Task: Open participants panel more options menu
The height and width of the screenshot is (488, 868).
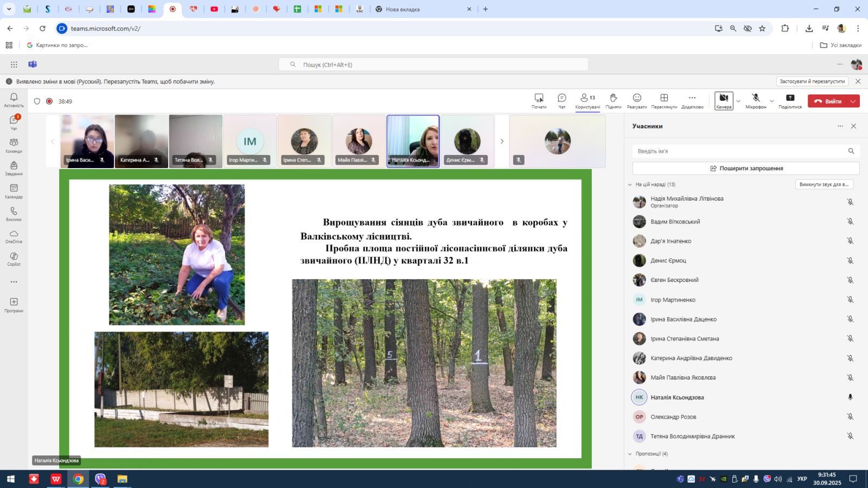Action: (x=840, y=126)
